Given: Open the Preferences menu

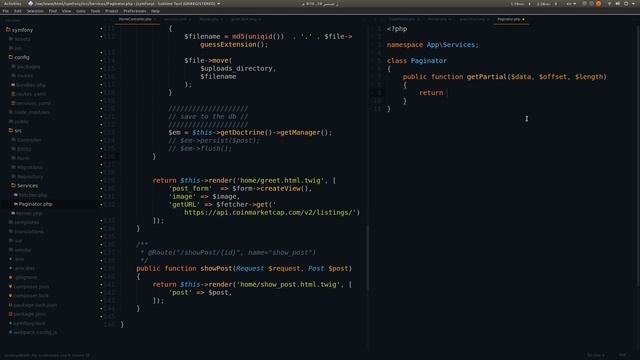Looking at the screenshot, I should (x=135, y=11).
